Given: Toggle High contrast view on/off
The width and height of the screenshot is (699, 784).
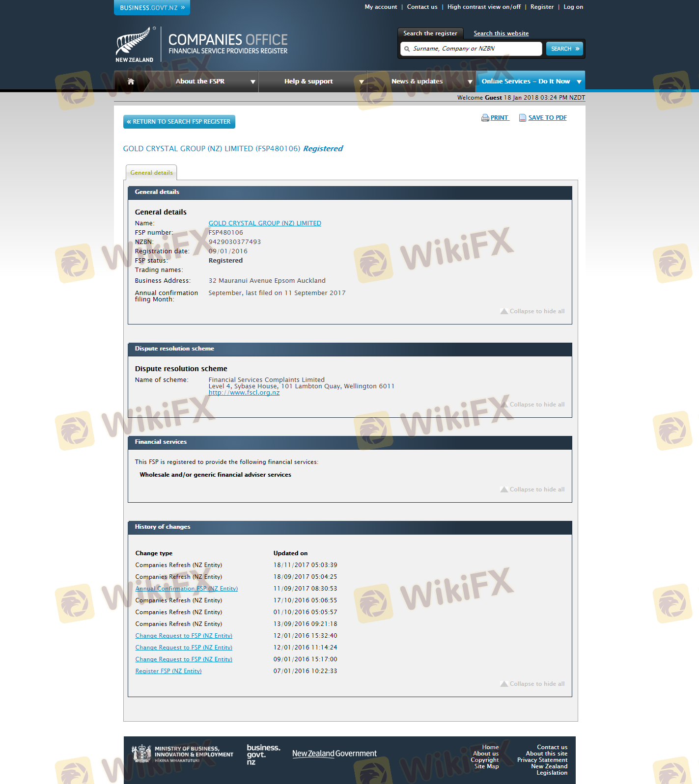Looking at the screenshot, I should pyautogui.click(x=483, y=7).
